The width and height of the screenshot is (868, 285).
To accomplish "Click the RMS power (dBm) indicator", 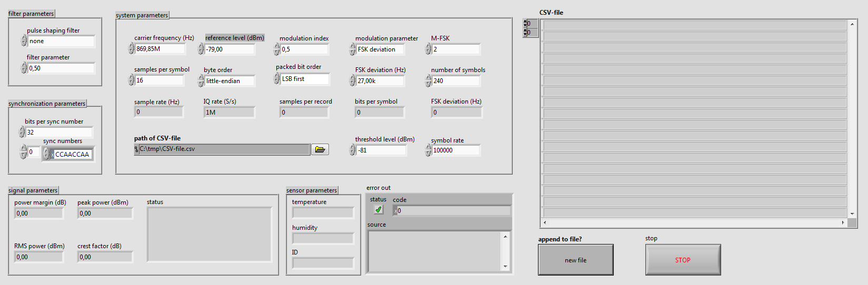I will coord(39,257).
